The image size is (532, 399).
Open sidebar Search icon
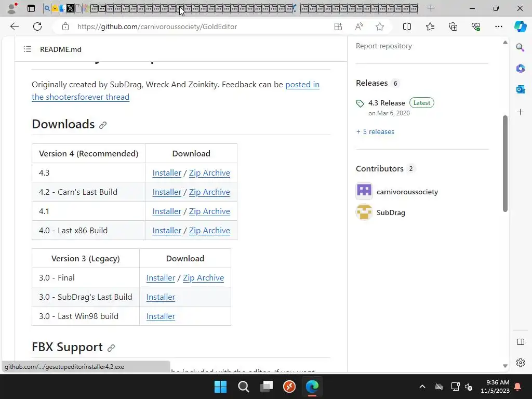520,47
